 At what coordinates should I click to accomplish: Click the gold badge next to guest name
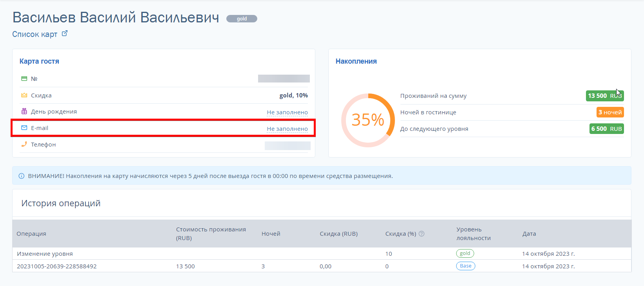pyautogui.click(x=242, y=19)
